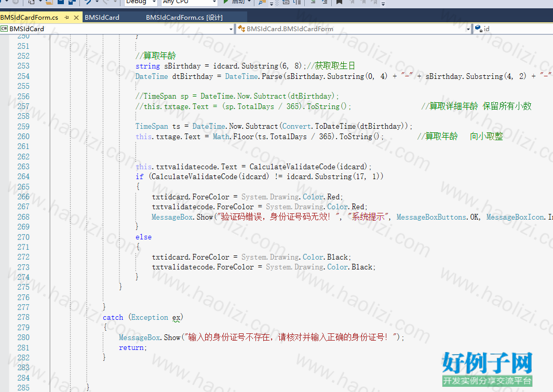Click the C# file icon beside BMSIdCard
The height and width of the screenshot is (392, 553).
pyautogui.click(x=4, y=29)
